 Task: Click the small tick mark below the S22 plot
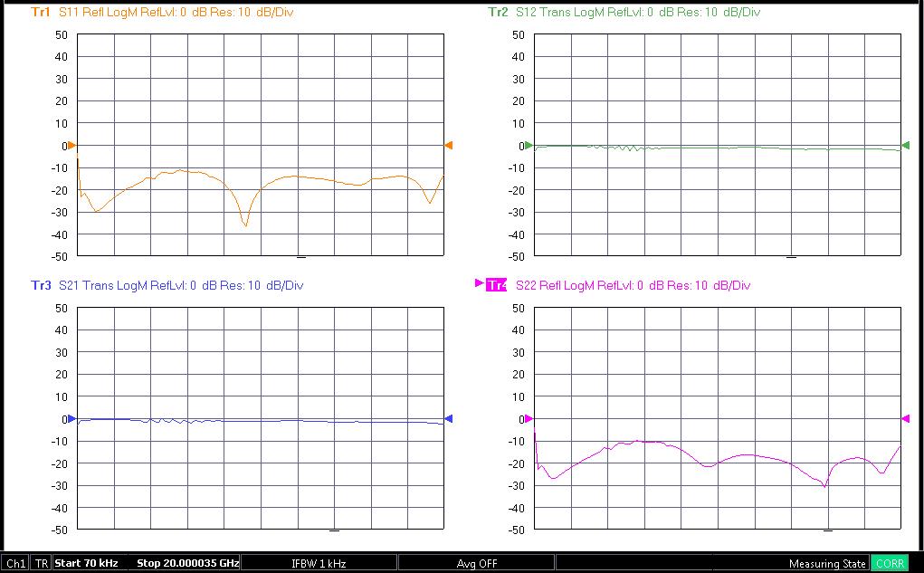[828, 531]
